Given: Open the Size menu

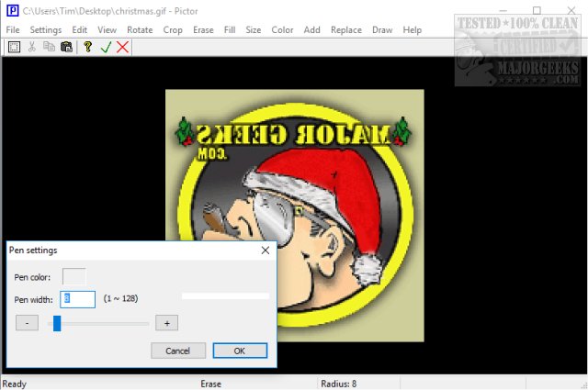Looking at the screenshot, I should tap(254, 30).
